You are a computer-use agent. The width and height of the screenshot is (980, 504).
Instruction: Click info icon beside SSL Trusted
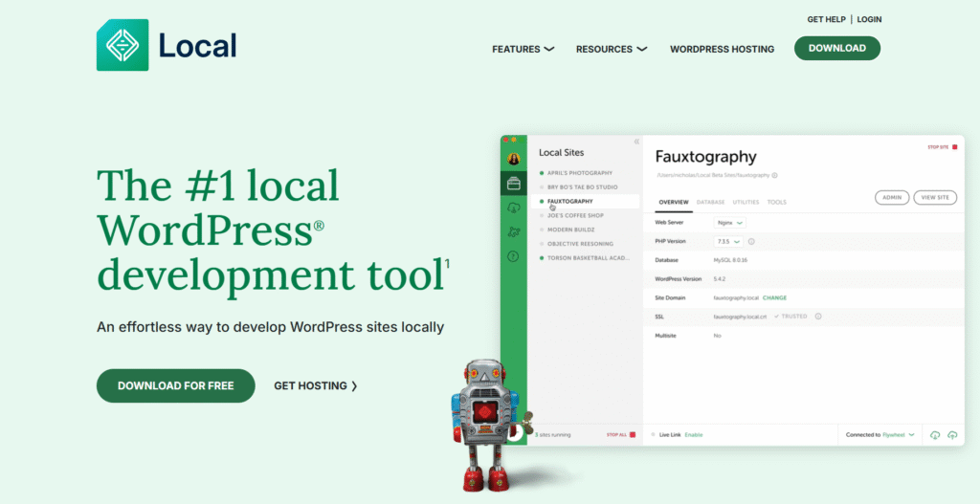pyautogui.click(x=818, y=317)
